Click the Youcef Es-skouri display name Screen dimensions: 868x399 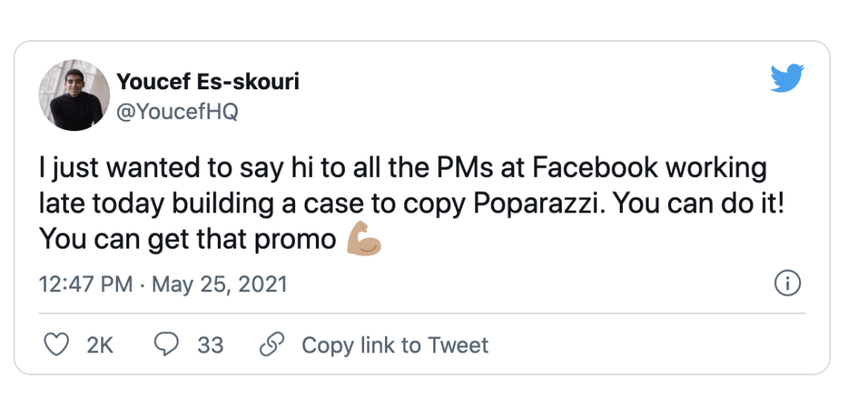click(207, 81)
